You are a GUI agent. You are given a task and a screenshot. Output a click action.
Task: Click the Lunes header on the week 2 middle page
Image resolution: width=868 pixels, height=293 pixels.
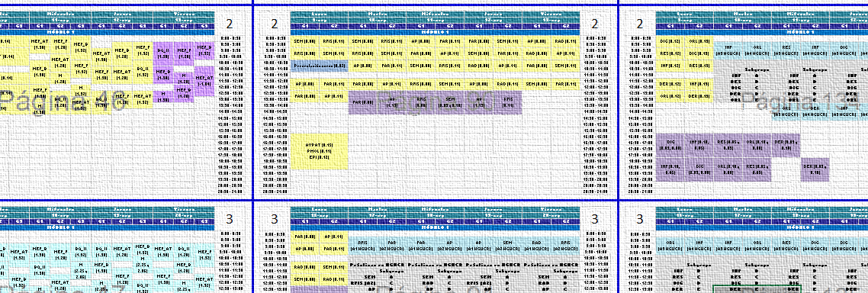pyautogui.click(x=320, y=15)
